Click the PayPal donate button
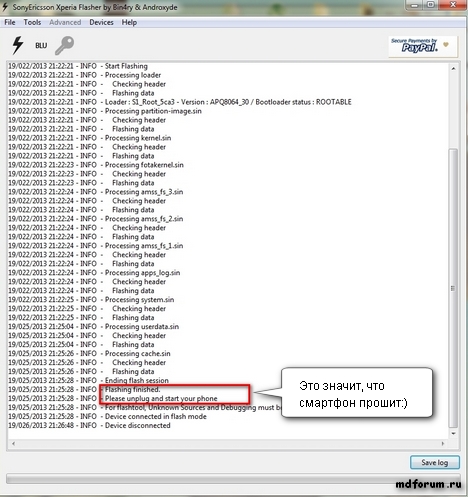Screen dimensions: 468x497 423,46
